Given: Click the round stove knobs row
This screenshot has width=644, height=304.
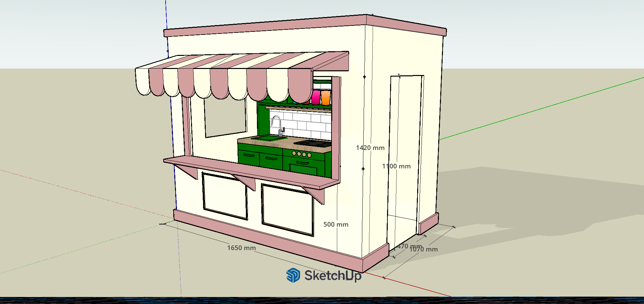Looking at the screenshot, I should (x=301, y=154).
